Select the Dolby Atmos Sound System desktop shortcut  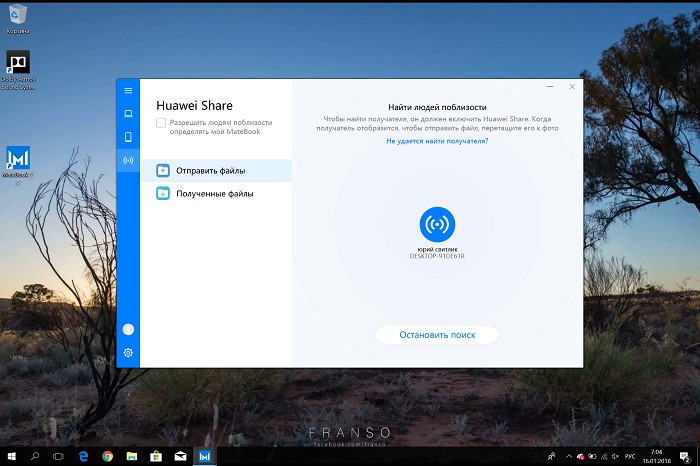18,70
